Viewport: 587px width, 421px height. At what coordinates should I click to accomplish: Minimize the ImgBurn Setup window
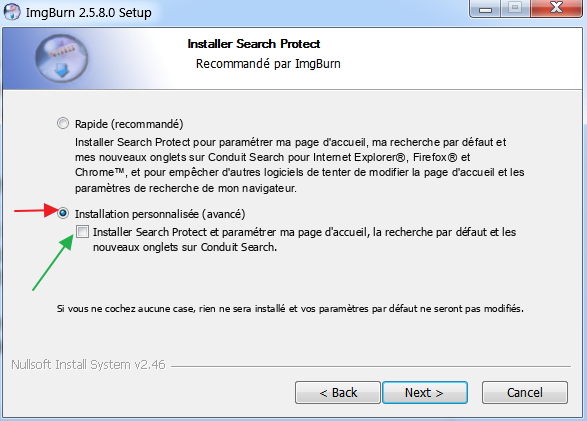coord(486,8)
